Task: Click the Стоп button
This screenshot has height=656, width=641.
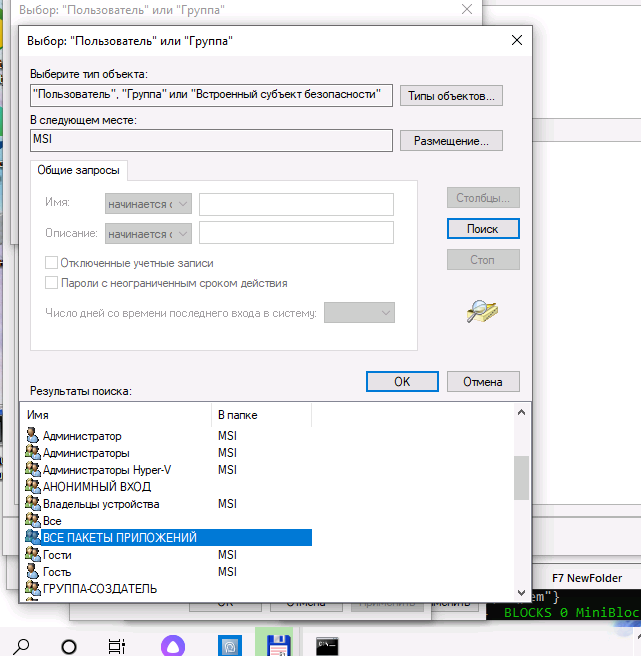Action: [483, 259]
